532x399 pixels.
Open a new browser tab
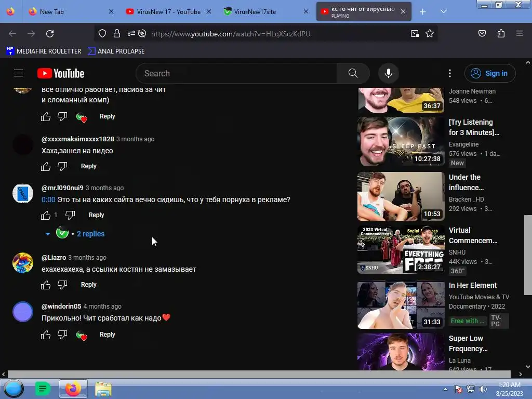coord(423,12)
